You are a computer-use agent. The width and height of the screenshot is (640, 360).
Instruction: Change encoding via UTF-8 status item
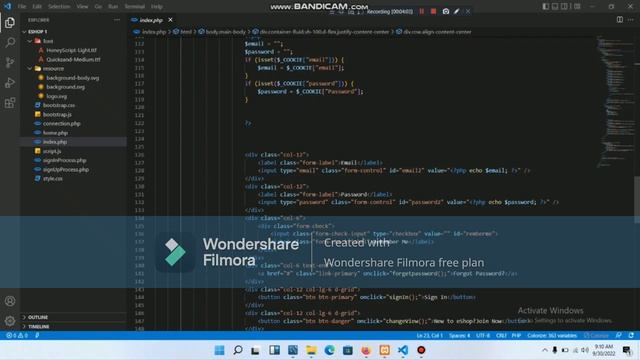click(483, 336)
